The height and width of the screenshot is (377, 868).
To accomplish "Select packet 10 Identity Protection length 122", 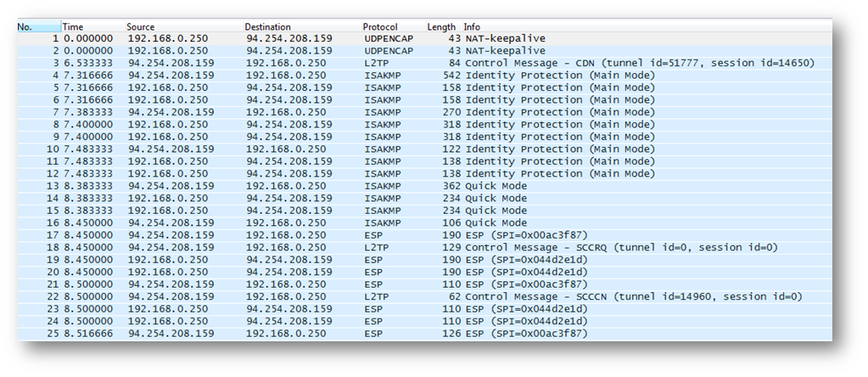I will 424,149.
